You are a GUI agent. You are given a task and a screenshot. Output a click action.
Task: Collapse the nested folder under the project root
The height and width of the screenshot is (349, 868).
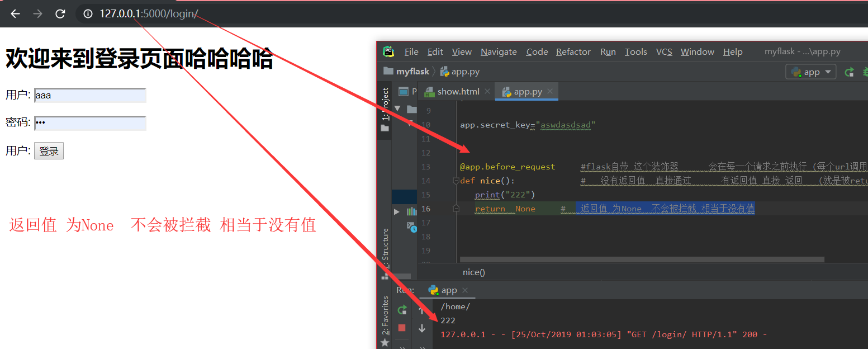pos(409,122)
